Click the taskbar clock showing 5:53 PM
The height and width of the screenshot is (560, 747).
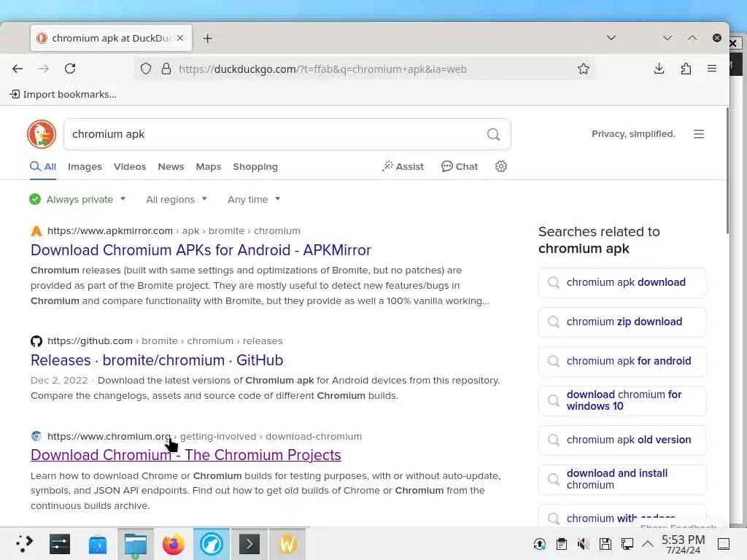tap(683, 544)
